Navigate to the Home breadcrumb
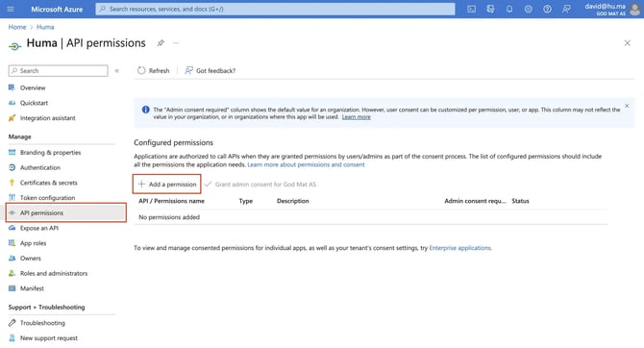Screen dimensions: 644x348 click(17, 27)
